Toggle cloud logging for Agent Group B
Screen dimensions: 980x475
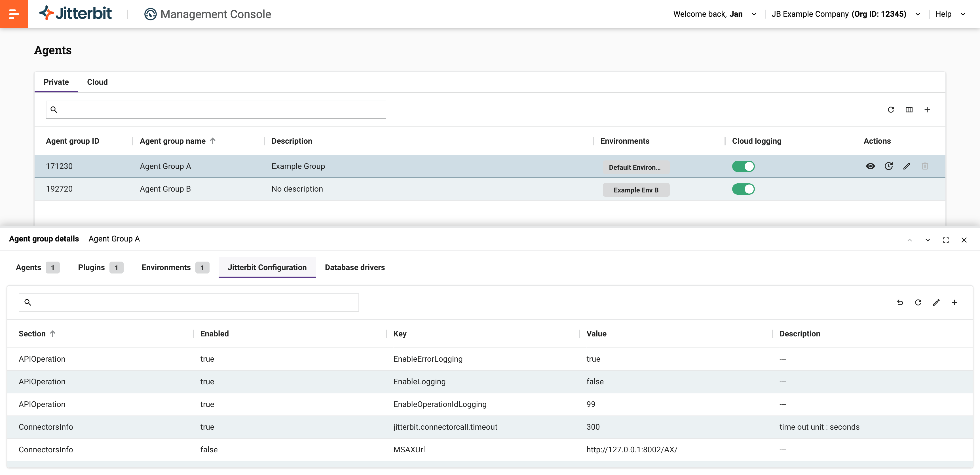743,189
